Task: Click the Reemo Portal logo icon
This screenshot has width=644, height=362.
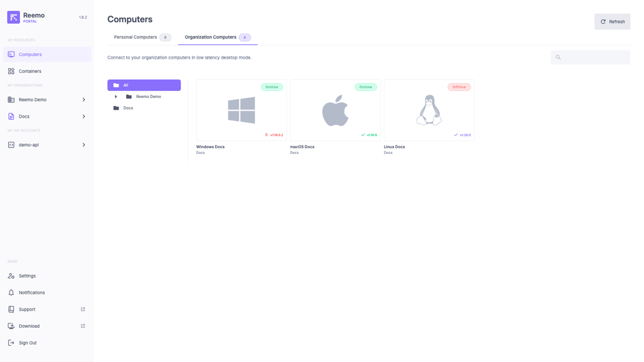Action: click(14, 17)
